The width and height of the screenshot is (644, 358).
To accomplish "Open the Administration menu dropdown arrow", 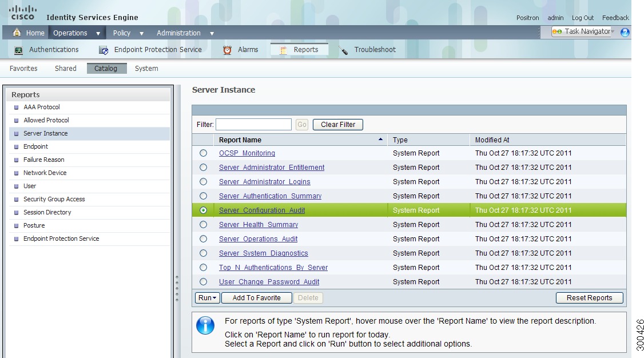I will tap(212, 33).
